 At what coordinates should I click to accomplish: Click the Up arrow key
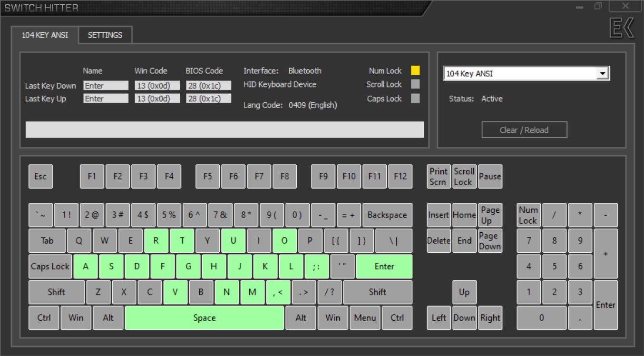coord(464,292)
